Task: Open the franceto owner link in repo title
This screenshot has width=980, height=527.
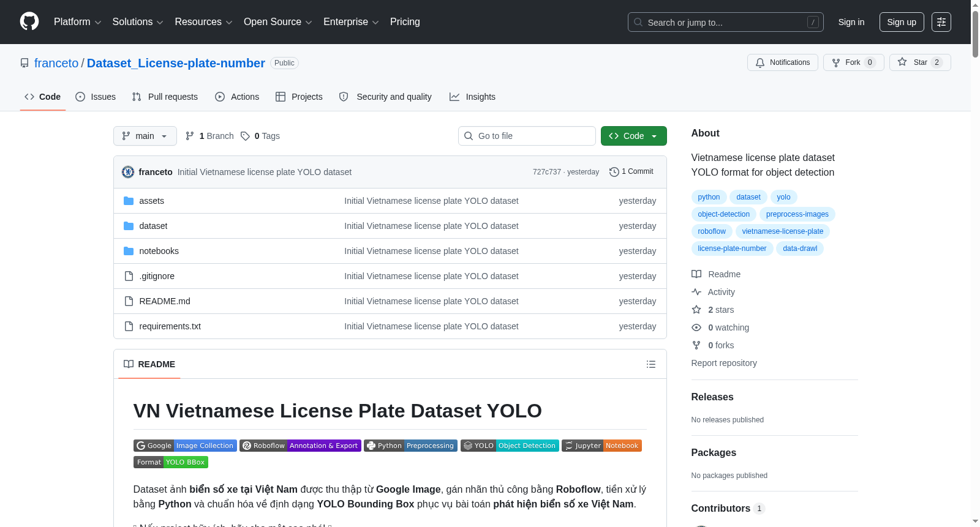Action: click(x=56, y=63)
